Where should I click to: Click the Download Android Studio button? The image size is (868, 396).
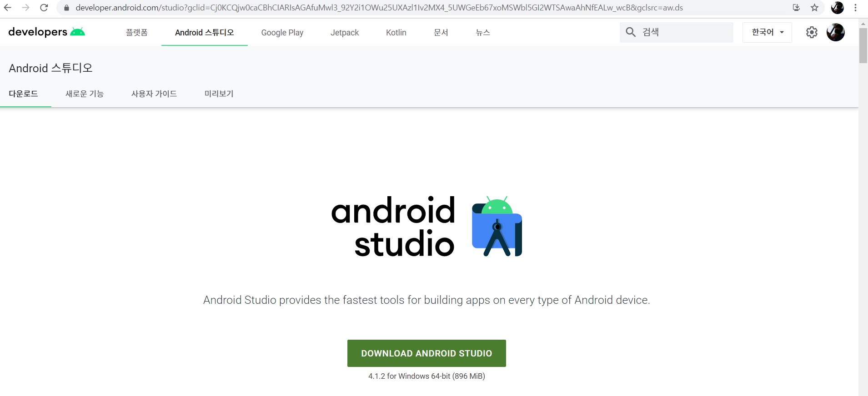coord(426,353)
